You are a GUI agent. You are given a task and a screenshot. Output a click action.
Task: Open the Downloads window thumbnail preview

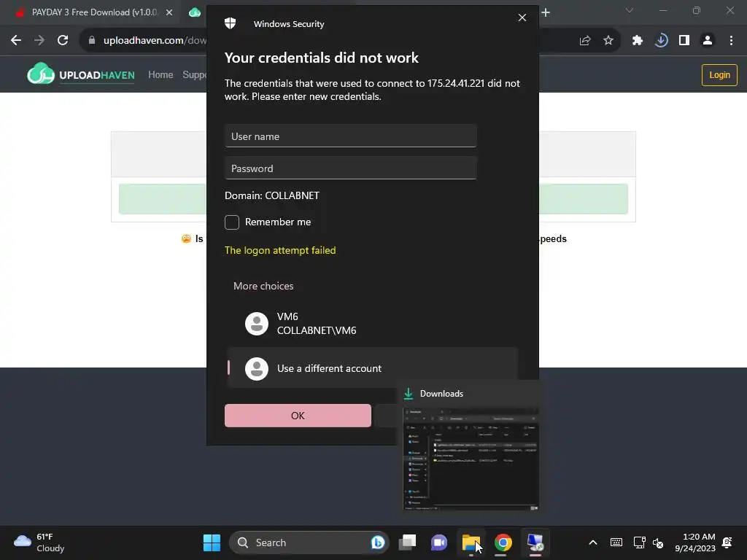[471, 459]
